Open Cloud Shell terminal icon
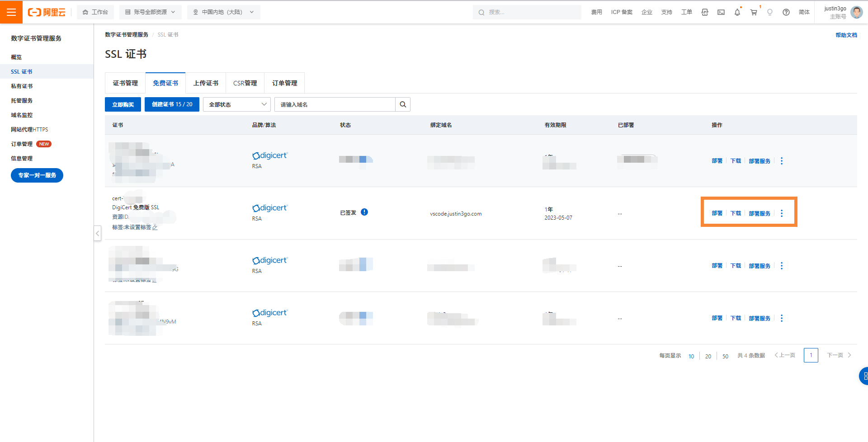The height and width of the screenshot is (442, 868). coord(721,12)
